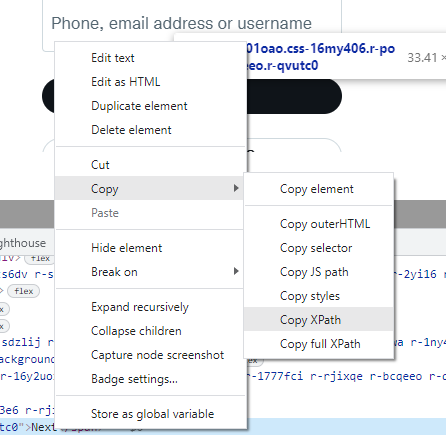446x448 pixels.
Task: Click the 33.41 size value in tooltip
Action: (x=422, y=58)
